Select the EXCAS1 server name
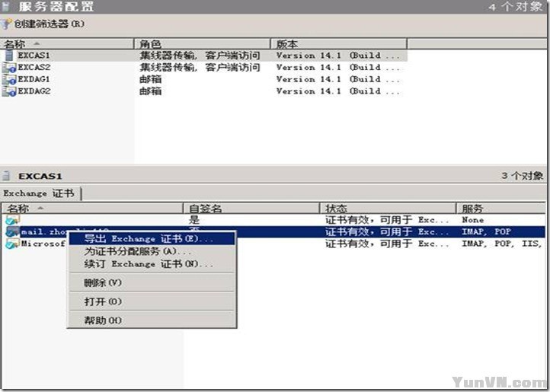 coord(34,56)
